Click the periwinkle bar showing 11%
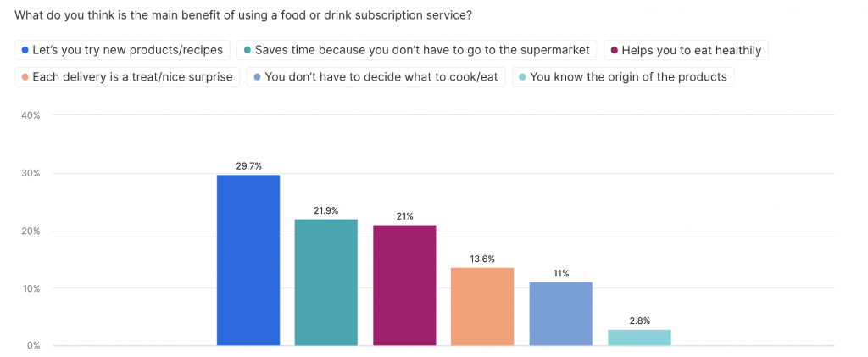Viewport: 868px width, 357px height. point(560,314)
